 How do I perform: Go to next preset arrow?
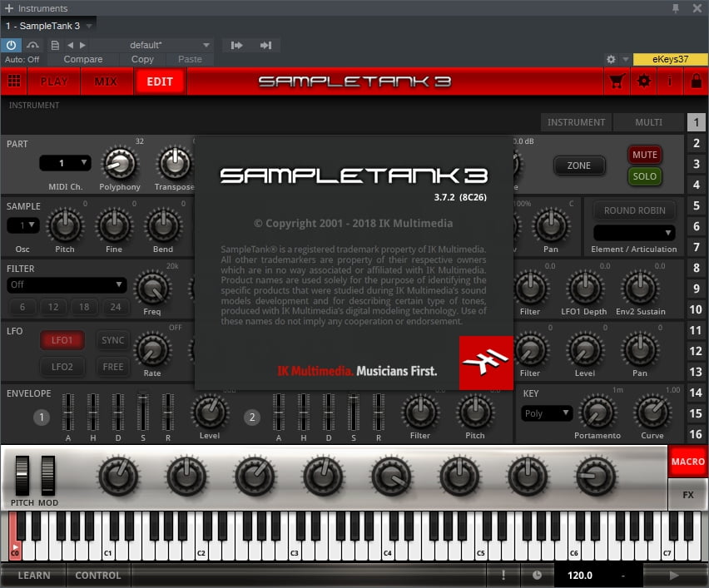tap(82, 45)
